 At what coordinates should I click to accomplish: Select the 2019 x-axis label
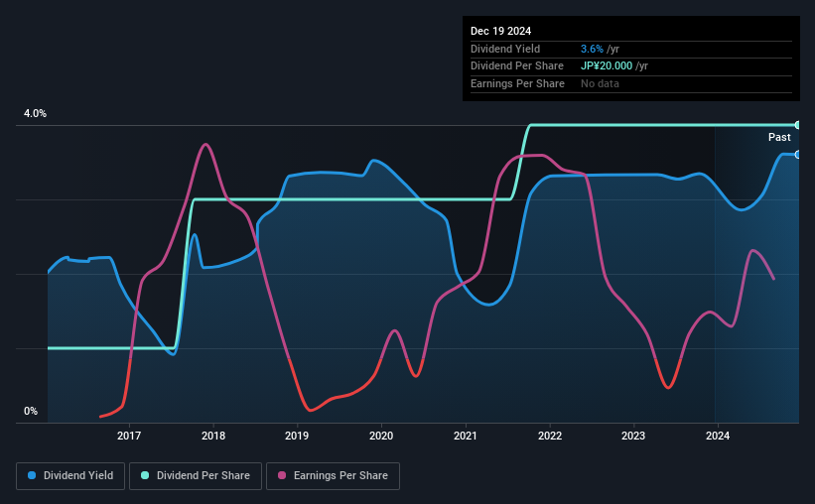(297, 436)
